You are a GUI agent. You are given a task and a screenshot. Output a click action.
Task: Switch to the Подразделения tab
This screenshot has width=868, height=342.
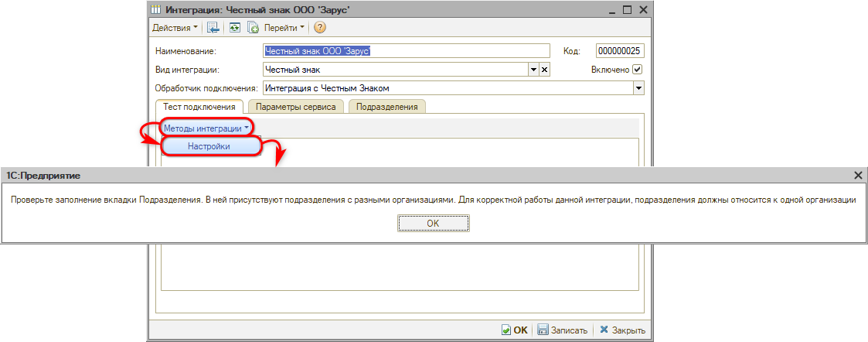pyautogui.click(x=386, y=108)
